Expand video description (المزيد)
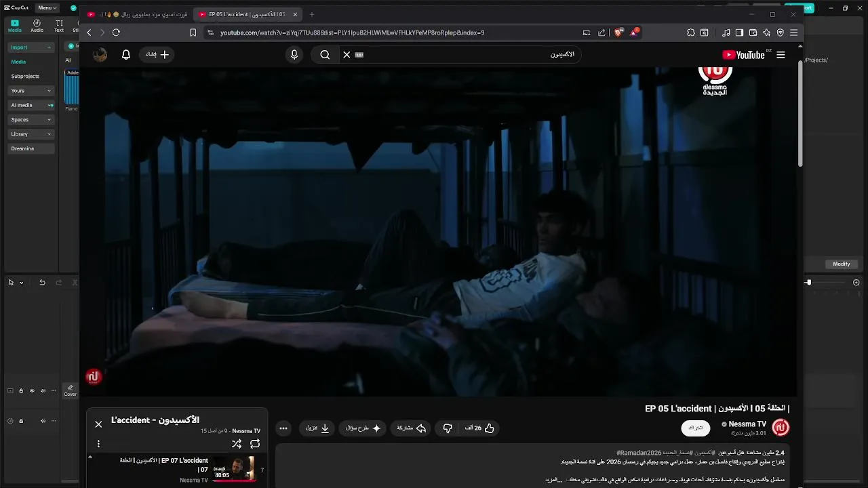The image size is (868, 488). click(x=553, y=480)
